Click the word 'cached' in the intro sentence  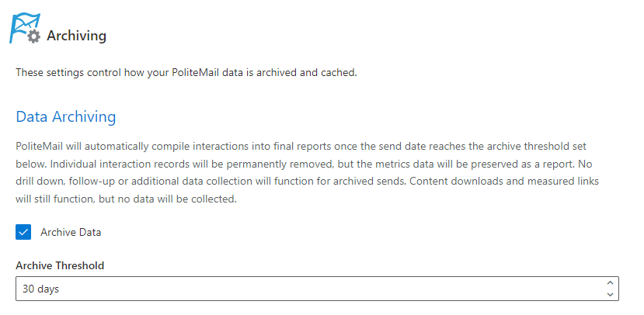(339, 73)
